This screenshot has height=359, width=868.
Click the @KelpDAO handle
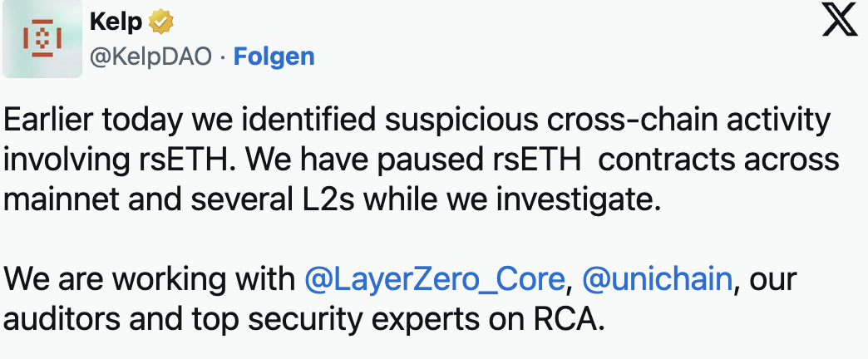(150, 57)
